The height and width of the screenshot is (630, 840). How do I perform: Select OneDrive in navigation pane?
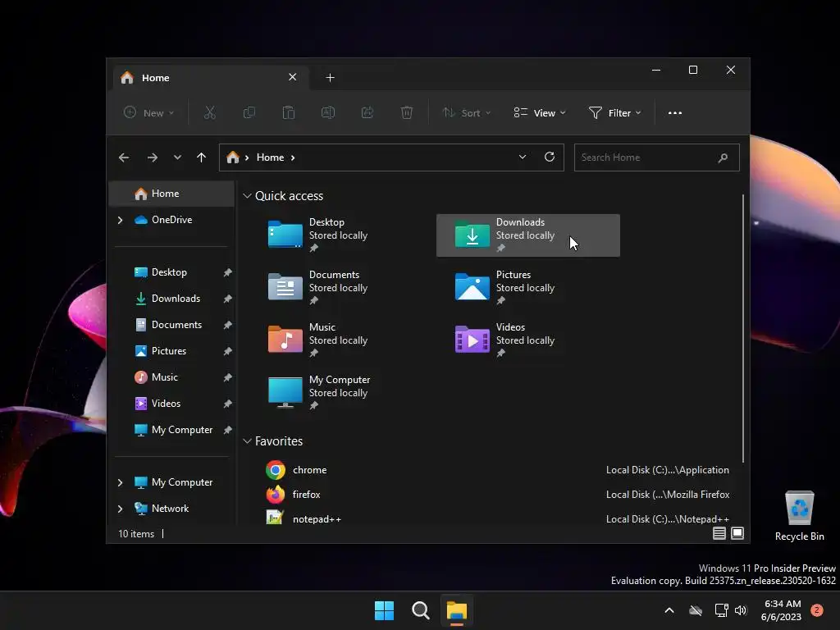coord(171,220)
